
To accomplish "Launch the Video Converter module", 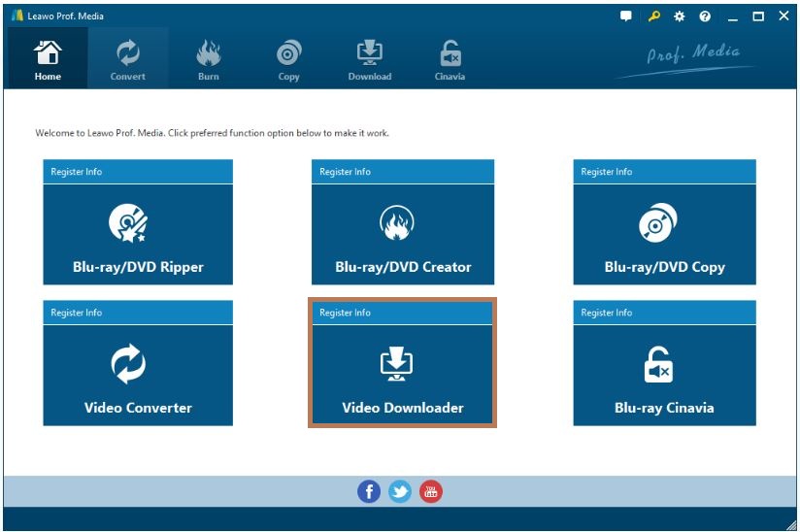I will 138,375.
